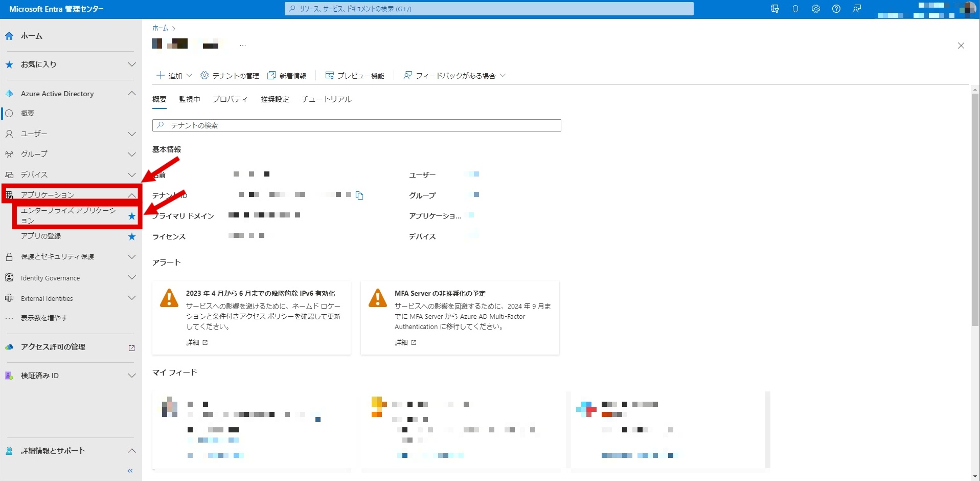Expand 保護とセキュリティ保護 chevron
The width and height of the screenshot is (980, 481).
pos(132,257)
